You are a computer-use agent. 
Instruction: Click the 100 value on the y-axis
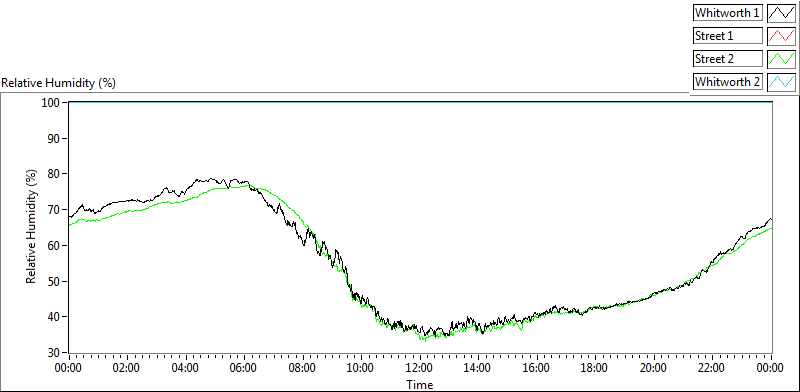coord(52,103)
